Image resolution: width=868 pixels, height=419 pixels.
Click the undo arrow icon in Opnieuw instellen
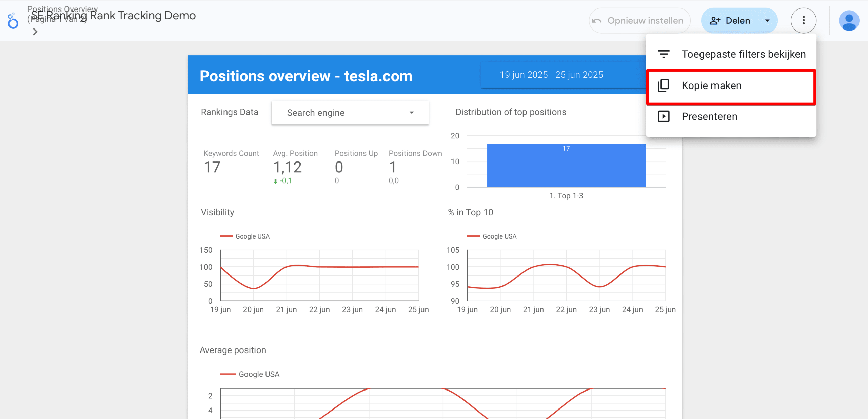click(x=597, y=21)
